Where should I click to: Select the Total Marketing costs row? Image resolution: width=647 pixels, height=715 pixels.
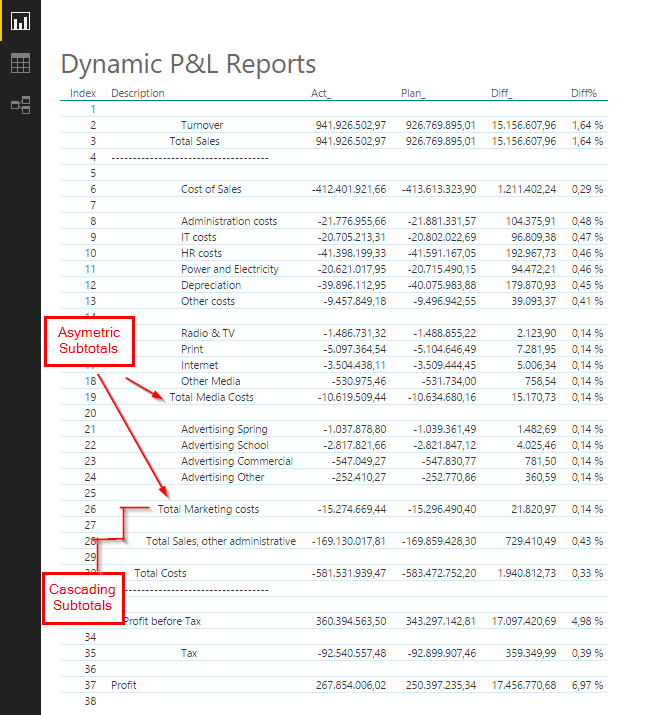click(334, 509)
